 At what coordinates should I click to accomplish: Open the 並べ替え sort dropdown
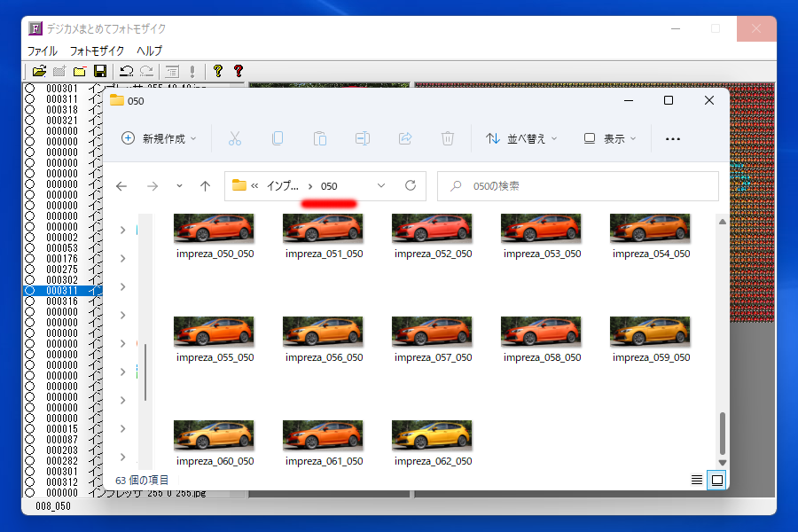pos(521,138)
